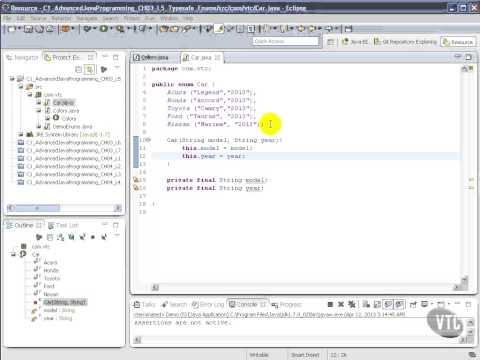
Task: Click the Save toolbar icon
Action: coord(28,29)
